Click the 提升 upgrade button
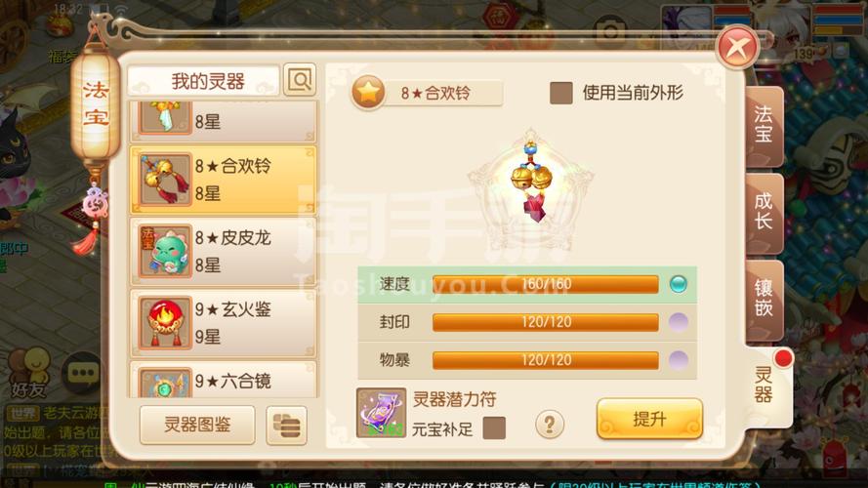 pos(649,420)
